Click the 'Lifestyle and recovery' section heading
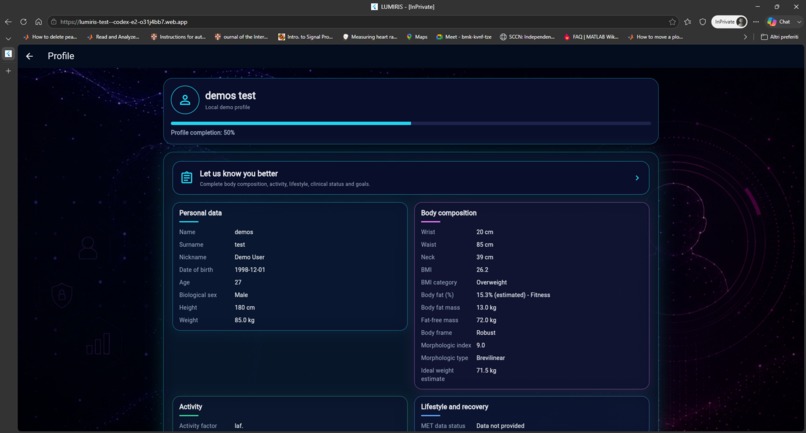806x433 pixels. 454,407
